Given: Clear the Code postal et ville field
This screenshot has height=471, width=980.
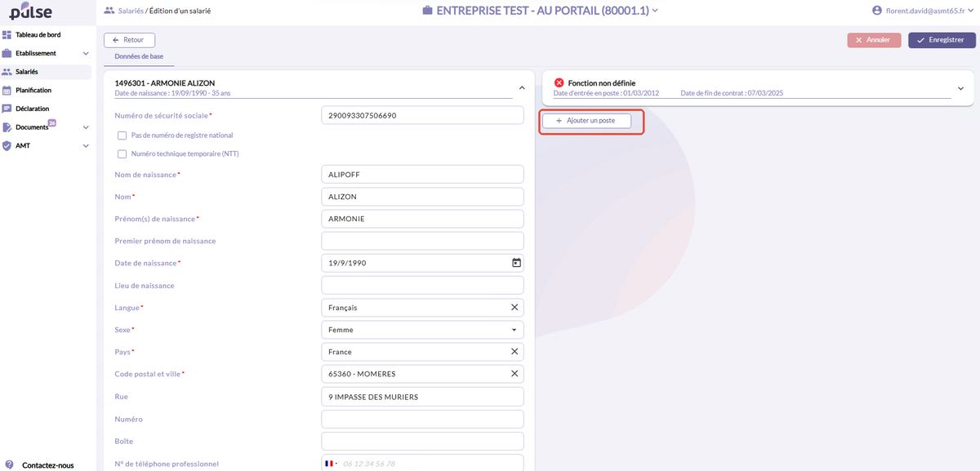Looking at the screenshot, I should click(514, 374).
